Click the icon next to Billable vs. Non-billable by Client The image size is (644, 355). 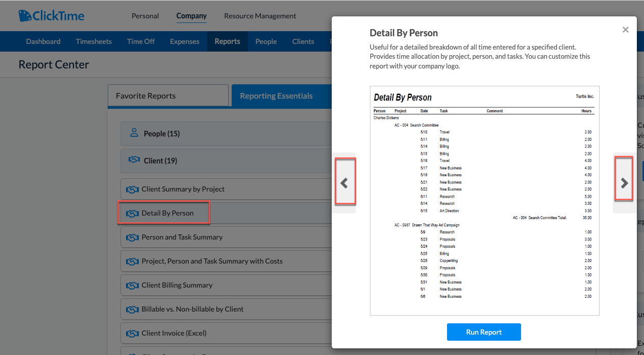(x=134, y=309)
